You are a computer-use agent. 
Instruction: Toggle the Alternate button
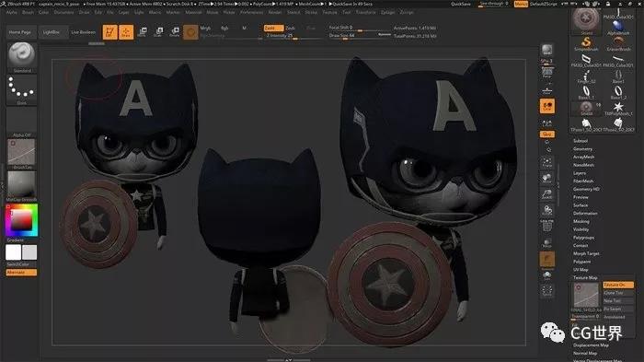pos(21,273)
